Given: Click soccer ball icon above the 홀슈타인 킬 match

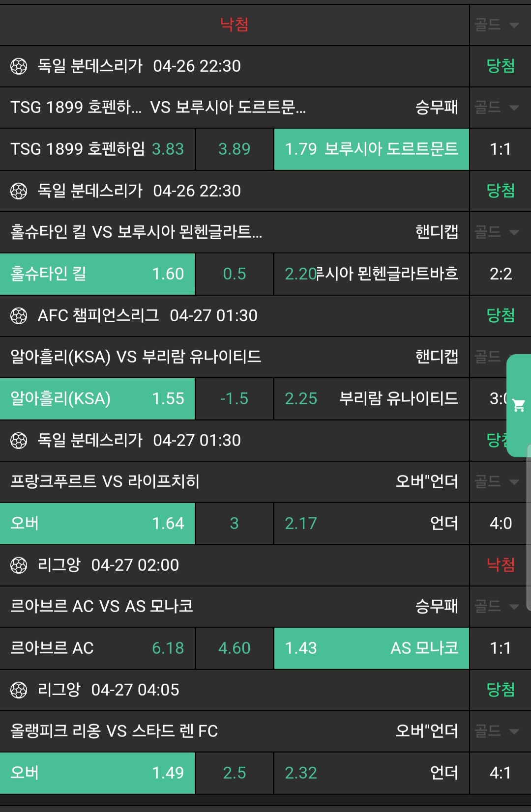Looking at the screenshot, I should click(19, 191).
